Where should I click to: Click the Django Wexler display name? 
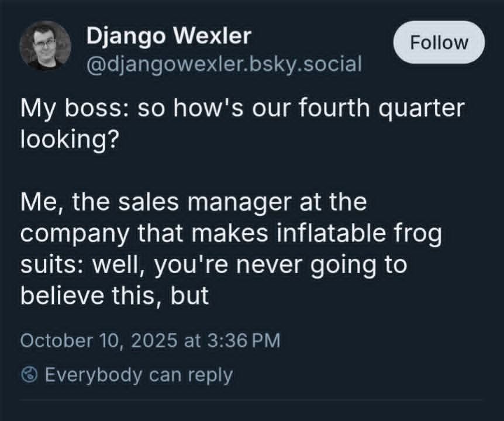coord(169,36)
